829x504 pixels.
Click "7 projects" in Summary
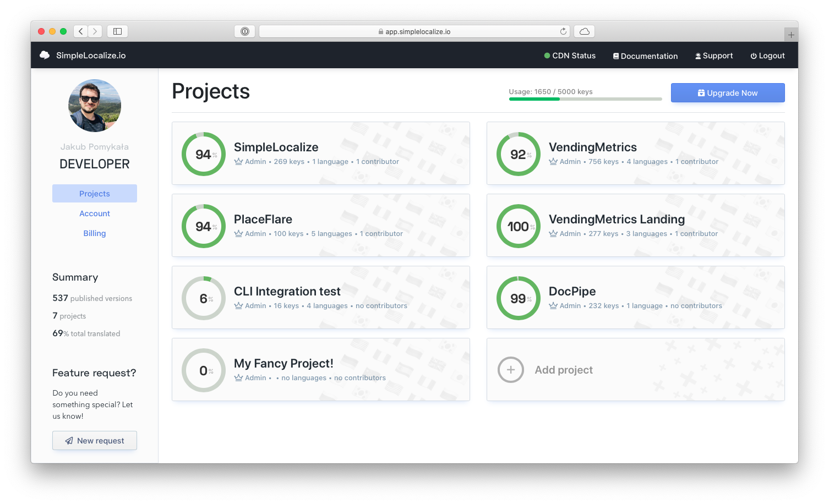(69, 316)
